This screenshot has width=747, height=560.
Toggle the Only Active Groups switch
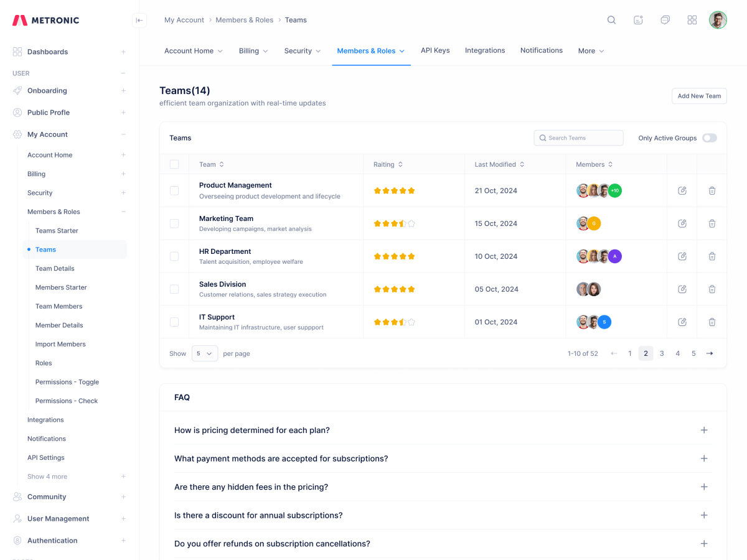pos(709,138)
